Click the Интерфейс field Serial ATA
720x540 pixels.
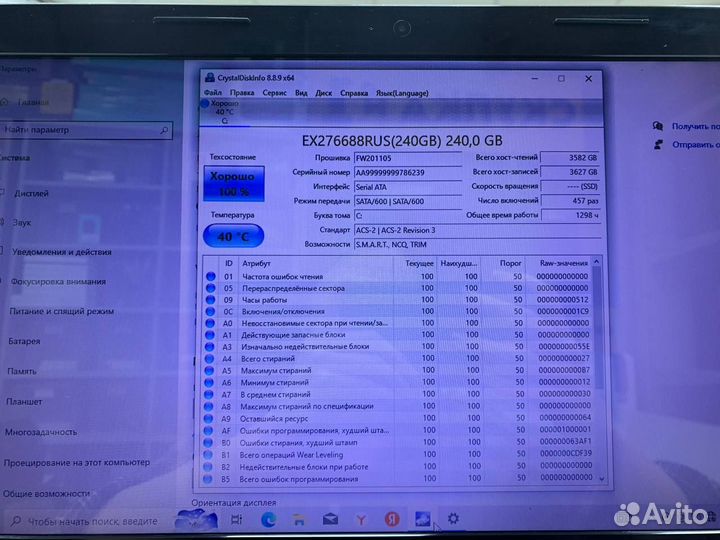[407, 187]
